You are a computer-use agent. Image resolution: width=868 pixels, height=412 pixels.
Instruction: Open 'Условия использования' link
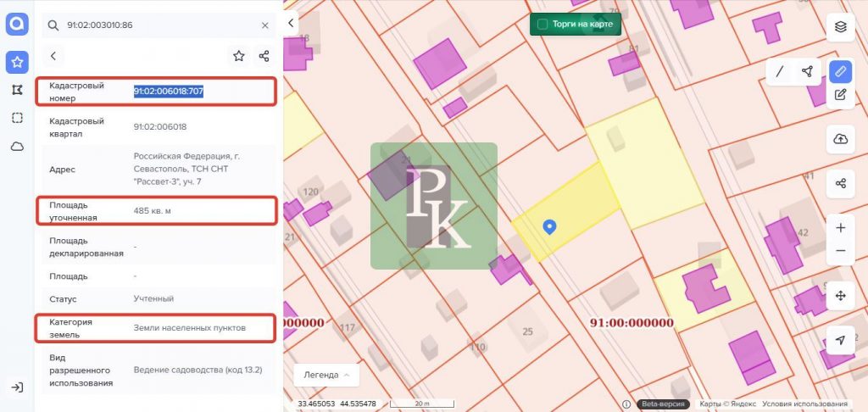(804, 404)
